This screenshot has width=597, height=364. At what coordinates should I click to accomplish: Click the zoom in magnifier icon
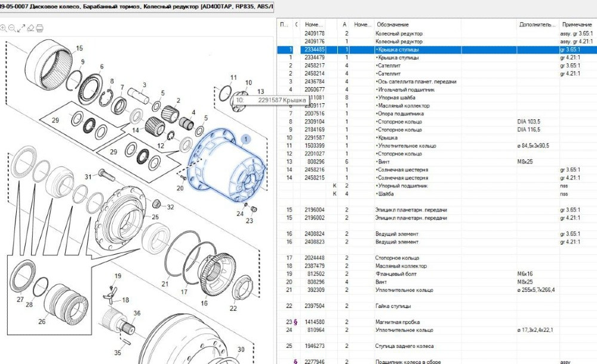point(4,27)
